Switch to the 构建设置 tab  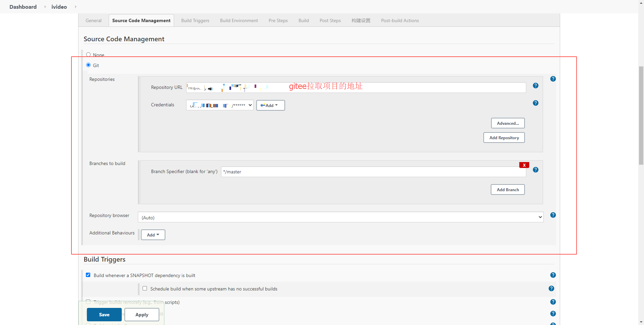pyautogui.click(x=361, y=20)
